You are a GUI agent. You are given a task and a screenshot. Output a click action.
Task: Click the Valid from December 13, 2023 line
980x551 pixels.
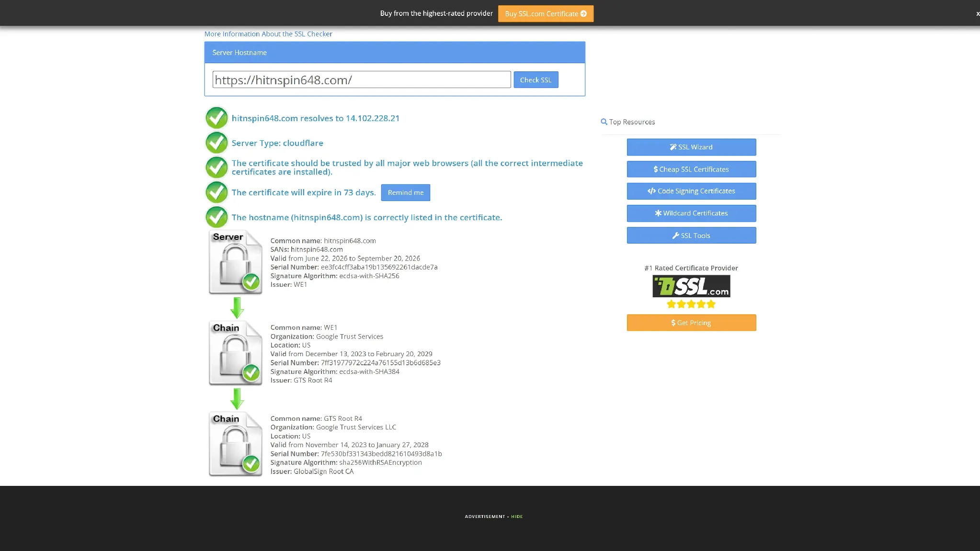(x=352, y=354)
